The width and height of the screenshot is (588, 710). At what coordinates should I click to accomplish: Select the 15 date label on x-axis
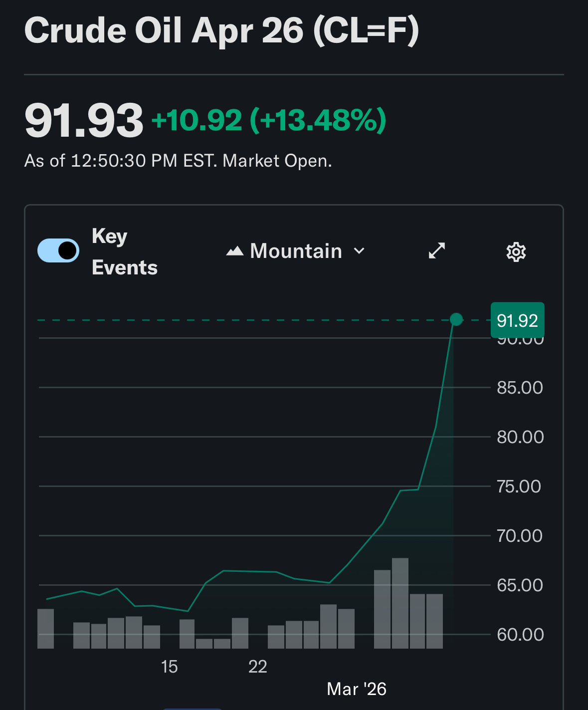(x=169, y=667)
